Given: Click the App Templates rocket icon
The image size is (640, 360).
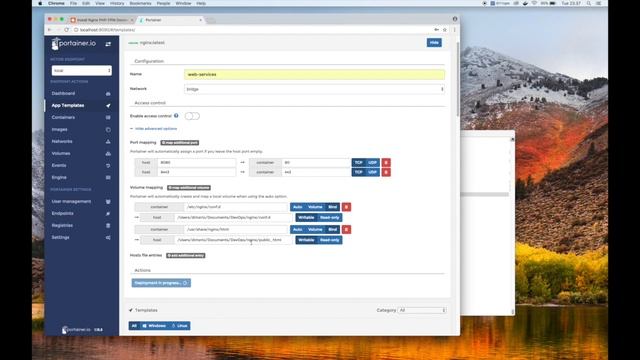Looking at the screenshot, I should coord(108,106).
